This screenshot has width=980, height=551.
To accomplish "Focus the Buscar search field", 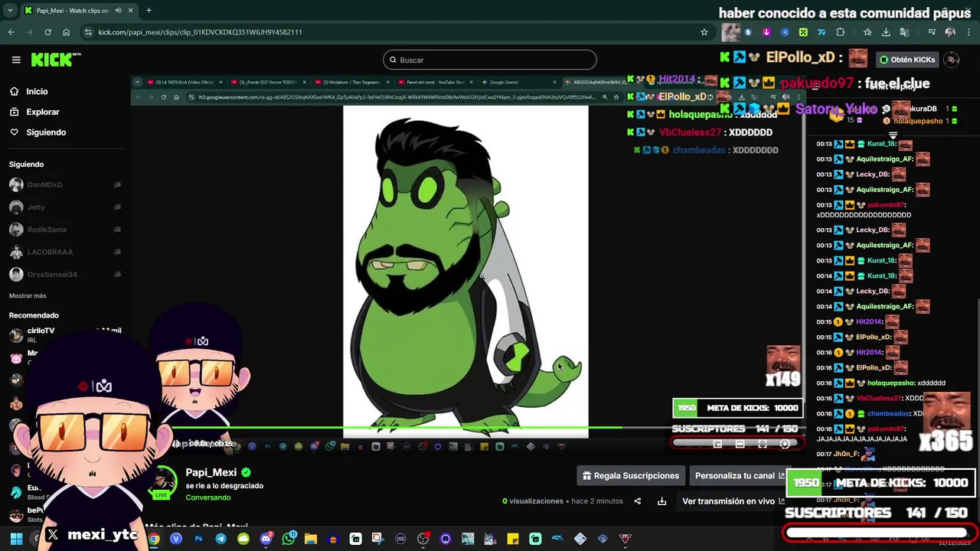I will click(490, 60).
